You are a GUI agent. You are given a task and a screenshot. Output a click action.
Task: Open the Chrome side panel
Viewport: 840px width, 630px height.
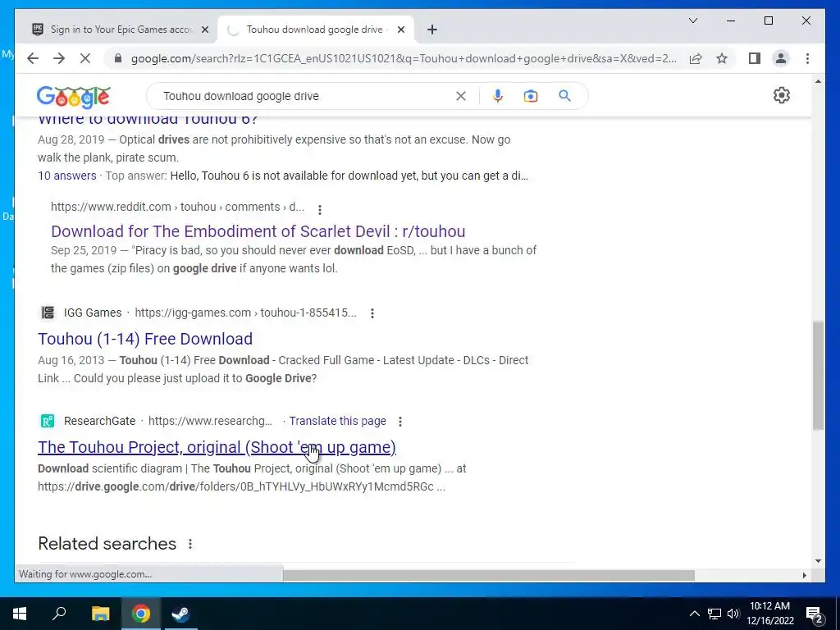coord(755,58)
